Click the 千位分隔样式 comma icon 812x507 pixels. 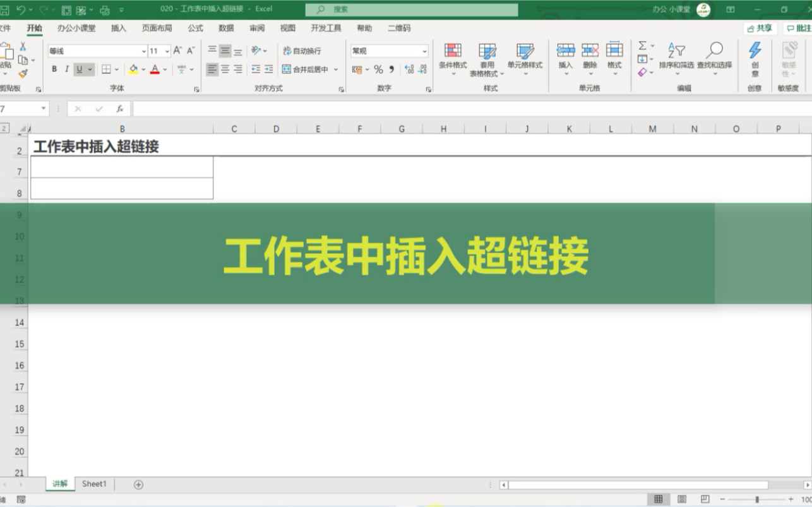(390, 69)
